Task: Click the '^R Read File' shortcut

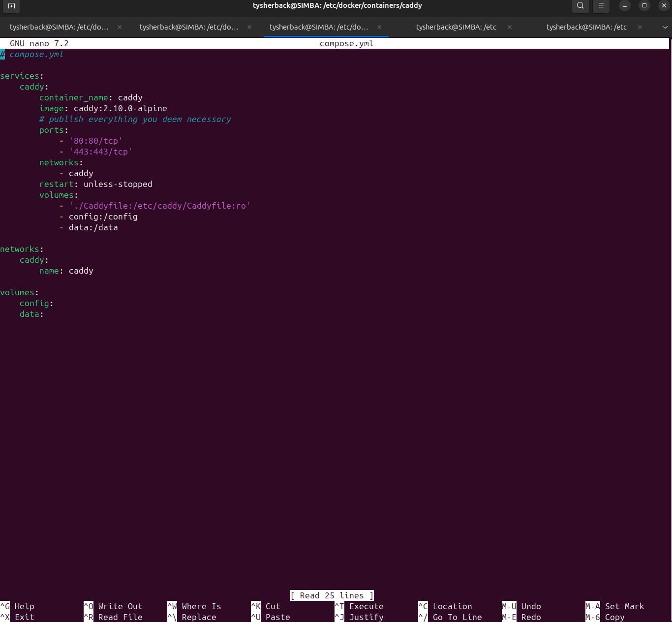Action: point(113,617)
